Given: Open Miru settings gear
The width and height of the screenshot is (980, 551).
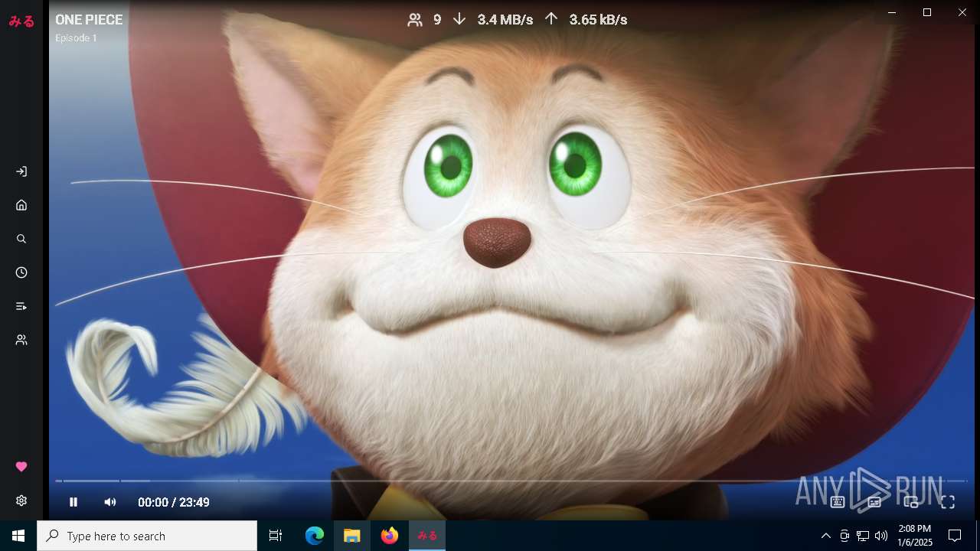Looking at the screenshot, I should click(x=21, y=500).
